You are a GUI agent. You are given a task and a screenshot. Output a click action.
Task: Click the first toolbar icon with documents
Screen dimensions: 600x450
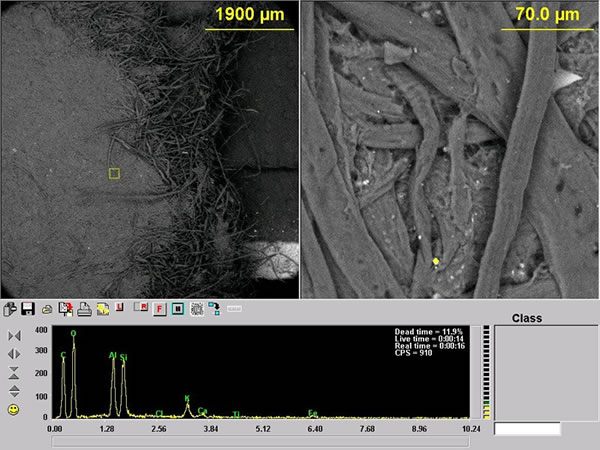[10, 309]
